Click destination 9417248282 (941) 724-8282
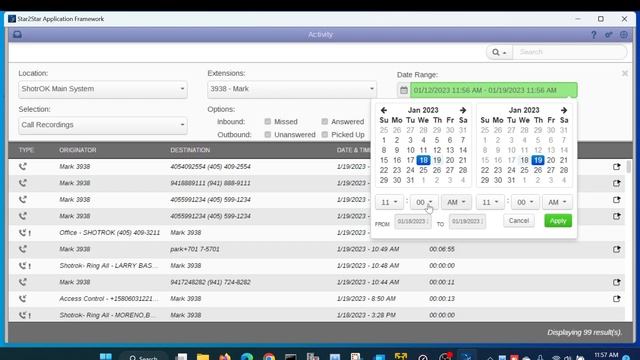 [211, 282]
